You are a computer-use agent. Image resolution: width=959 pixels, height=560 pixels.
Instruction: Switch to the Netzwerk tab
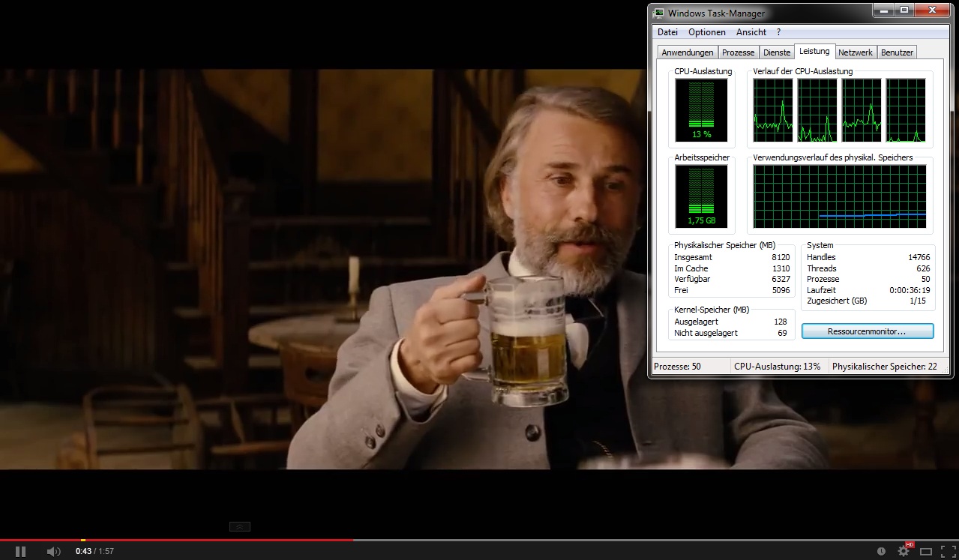(x=856, y=52)
